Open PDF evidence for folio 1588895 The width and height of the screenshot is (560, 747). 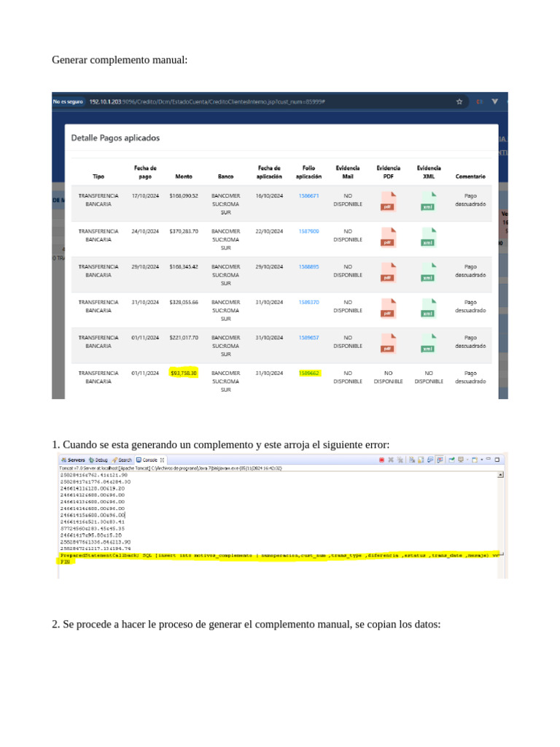coord(388,272)
